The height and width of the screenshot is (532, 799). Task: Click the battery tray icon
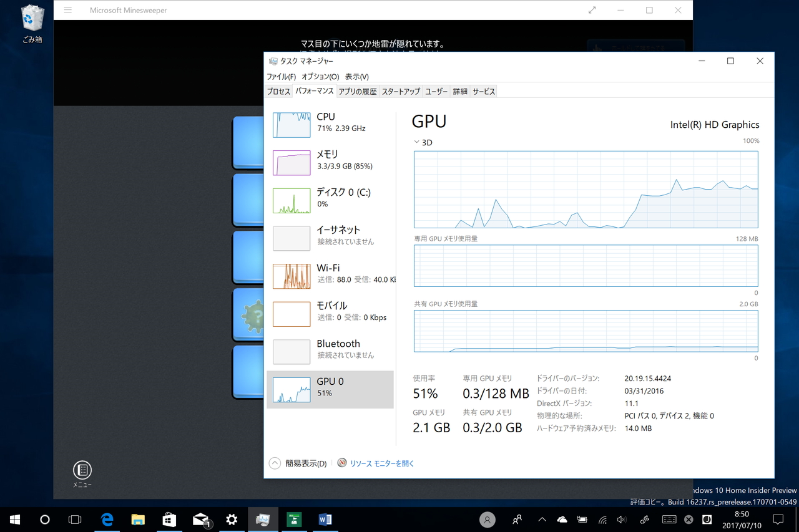(582, 520)
